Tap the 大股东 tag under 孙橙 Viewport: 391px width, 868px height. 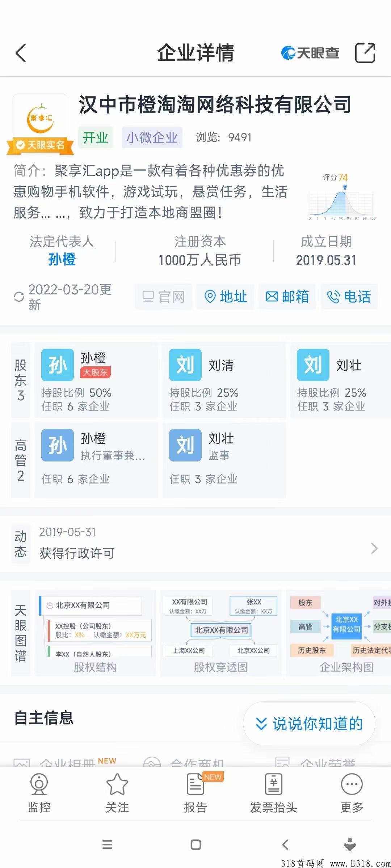click(96, 373)
